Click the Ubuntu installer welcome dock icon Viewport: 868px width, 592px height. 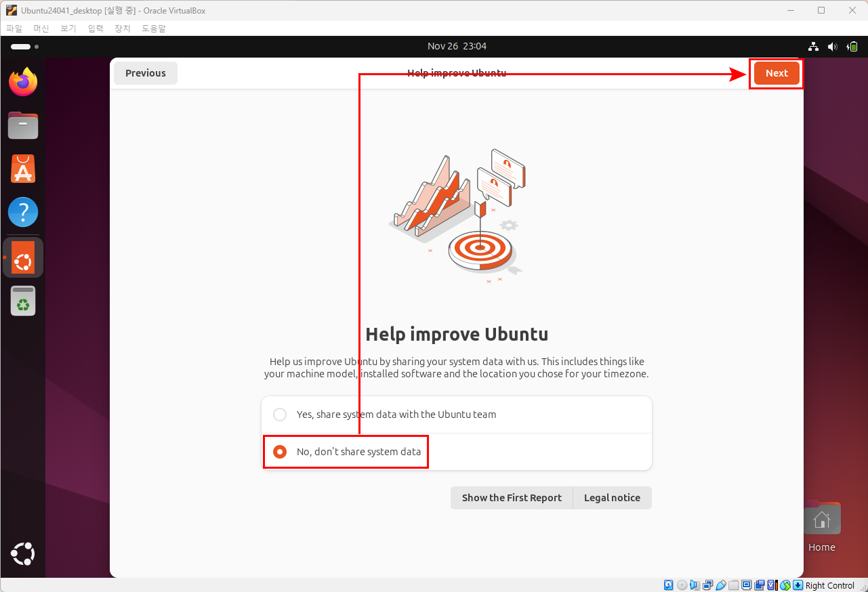[x=23, y=257]
